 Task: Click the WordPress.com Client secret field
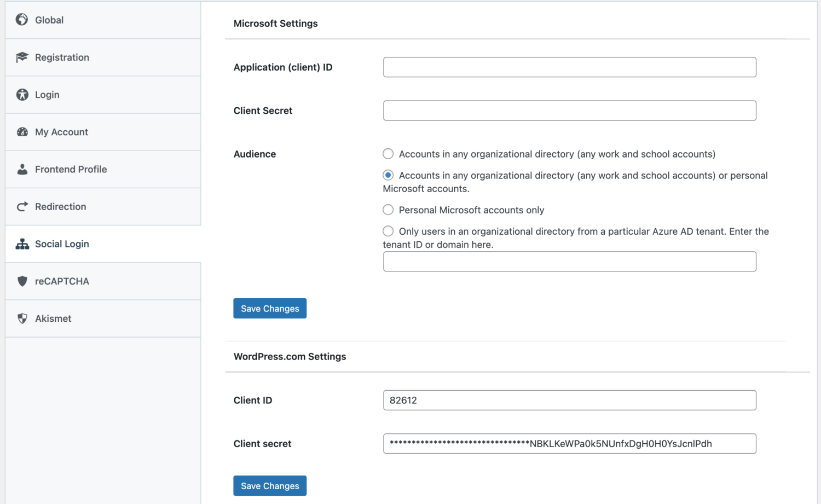(570, 444)
